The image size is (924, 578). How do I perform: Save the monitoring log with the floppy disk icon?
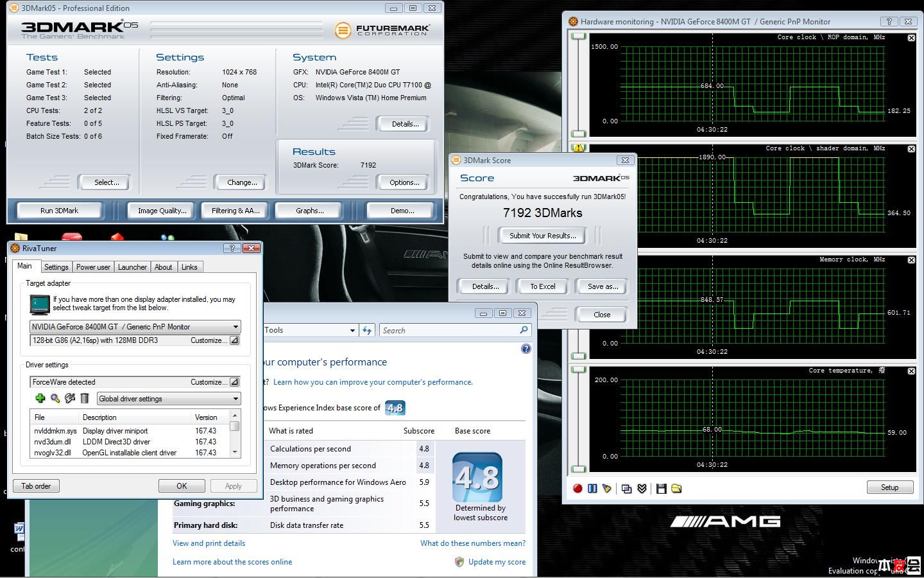click(662, 489)
